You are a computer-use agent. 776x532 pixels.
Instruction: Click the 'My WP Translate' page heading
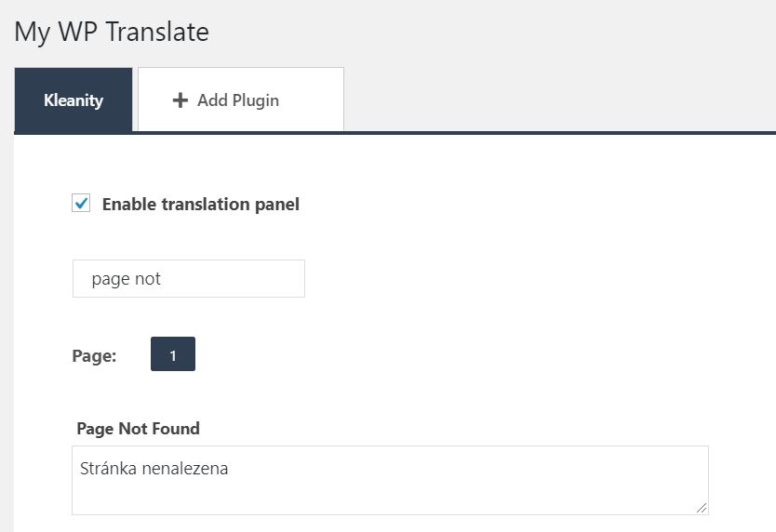pos(112,32)
